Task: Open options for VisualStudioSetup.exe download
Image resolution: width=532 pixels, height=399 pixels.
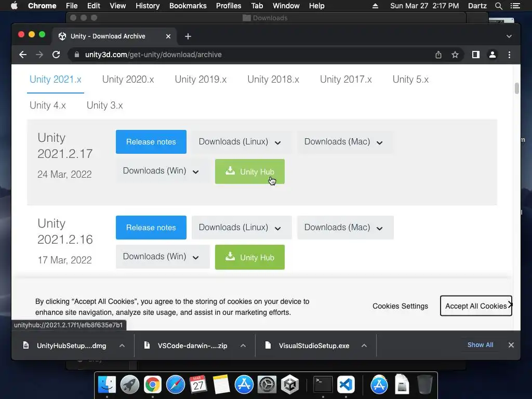Action: (364, 345)
